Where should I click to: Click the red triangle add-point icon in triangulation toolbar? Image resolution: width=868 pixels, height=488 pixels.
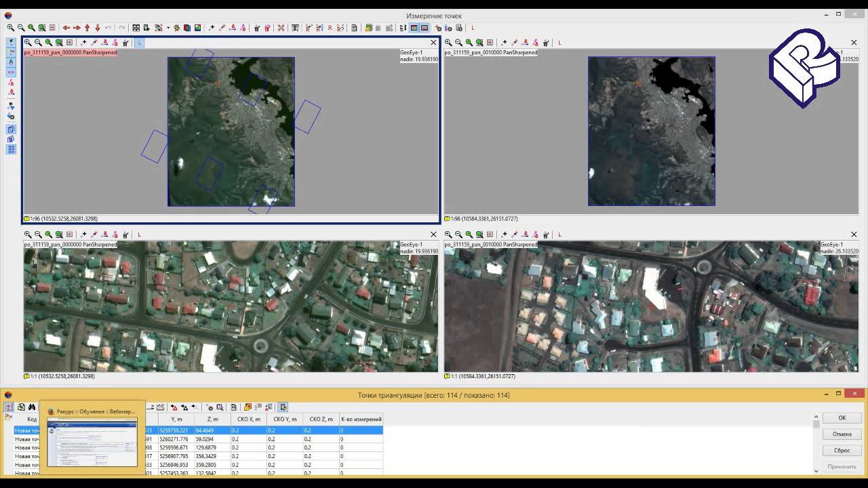pos(174,407)
